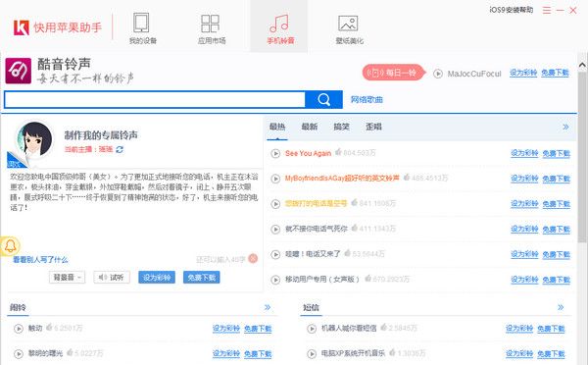Expand the 短信 section arrow
Image resolution: width=588 pixels, height=365 pixels.
pos(561,307)
